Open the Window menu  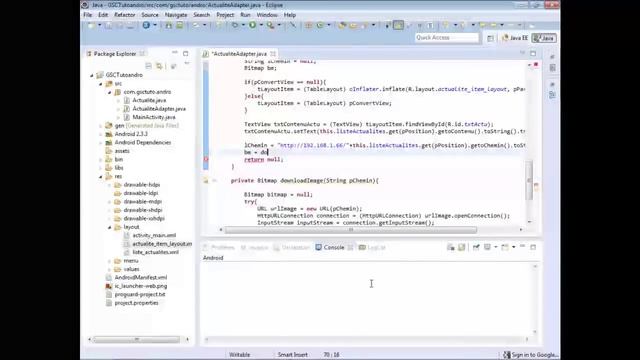(x=267, y=15)
